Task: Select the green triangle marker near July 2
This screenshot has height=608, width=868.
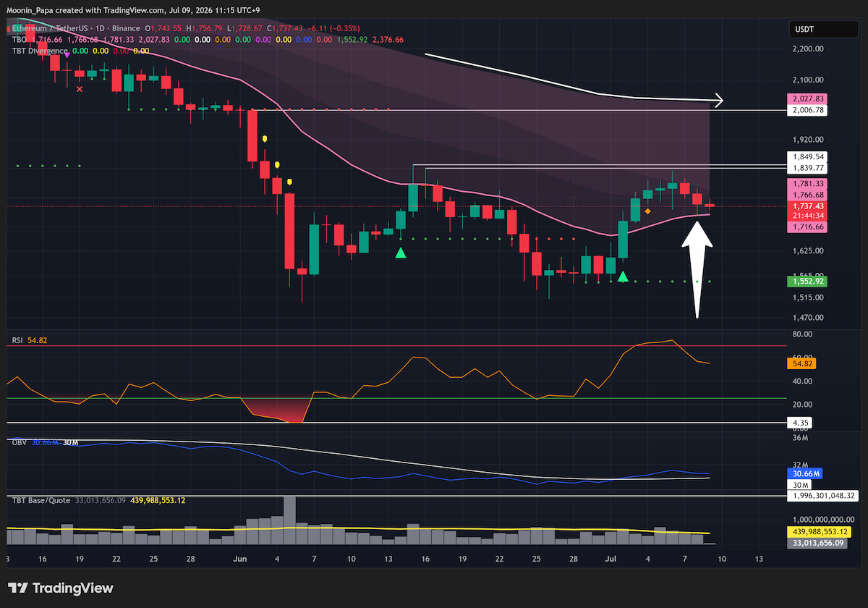Action: [x=623, y=276]
